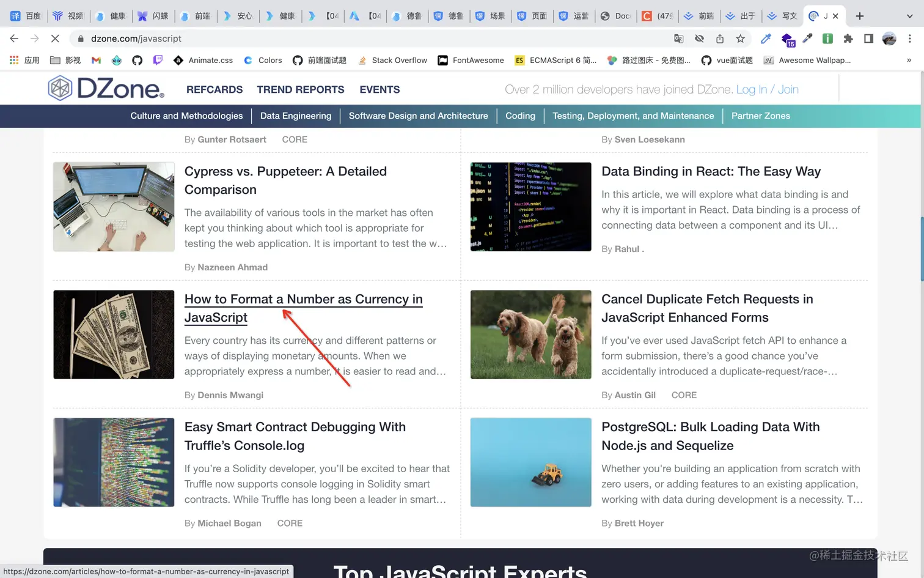Open the 影视 bookmark folder
Image resolution: width=924 pixels, height=578 pixels.
(65, 60)
